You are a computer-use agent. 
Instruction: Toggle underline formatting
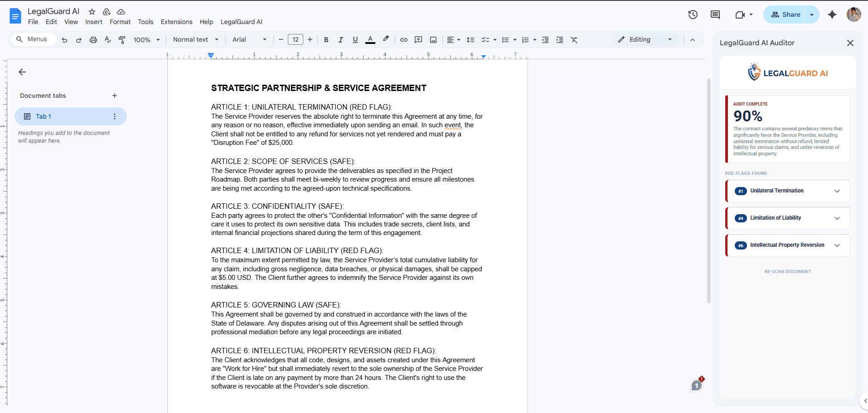(355, 40)
